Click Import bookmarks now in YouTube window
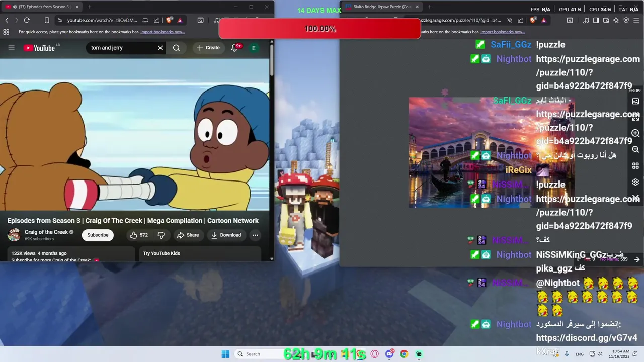644x362 pixels. coord(163,32)
